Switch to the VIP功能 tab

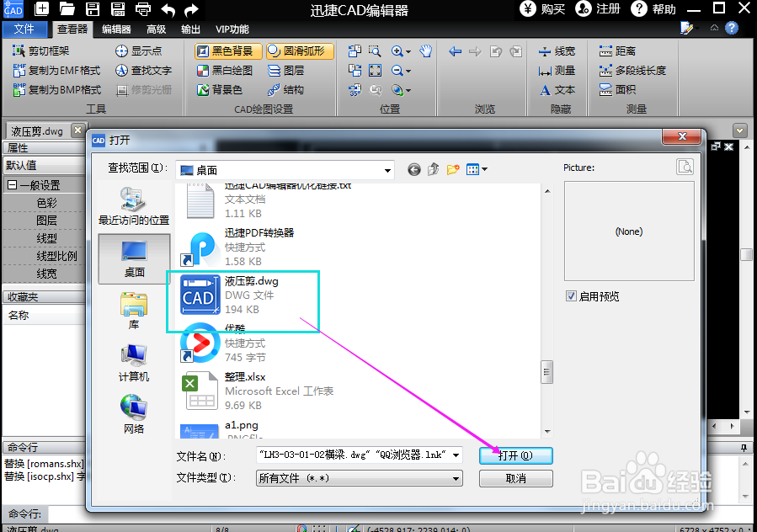tap(232, 29)
